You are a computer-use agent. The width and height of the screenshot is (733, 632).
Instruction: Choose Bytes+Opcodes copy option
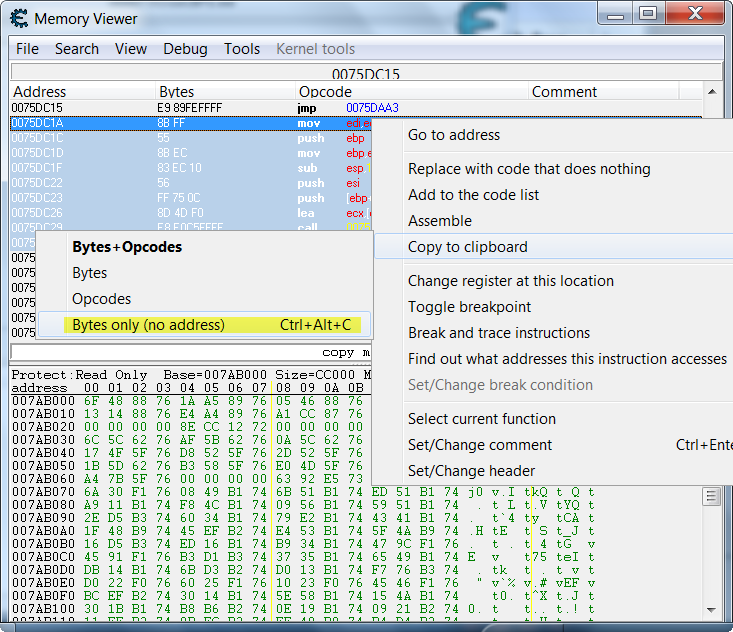[127, 247]
